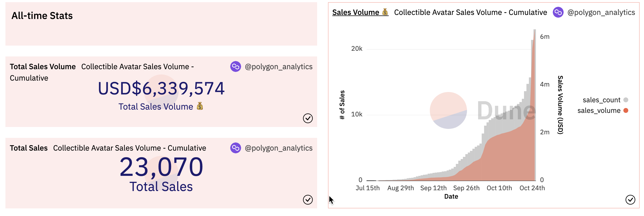This screenshot has height=216, width=644.
Task: Click the Polygon logo in Total Sales card
Action: coord(235,148)
